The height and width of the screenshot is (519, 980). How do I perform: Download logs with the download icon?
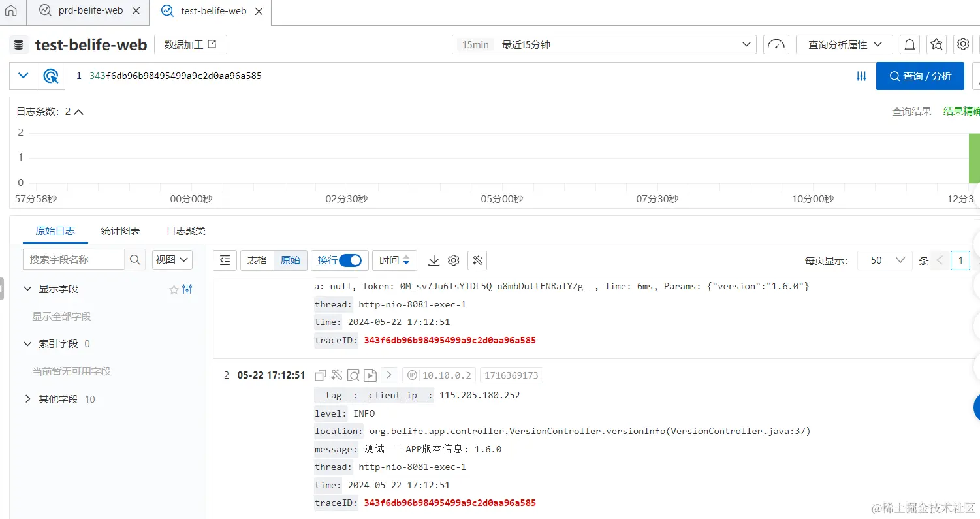[x=434, y=260]
